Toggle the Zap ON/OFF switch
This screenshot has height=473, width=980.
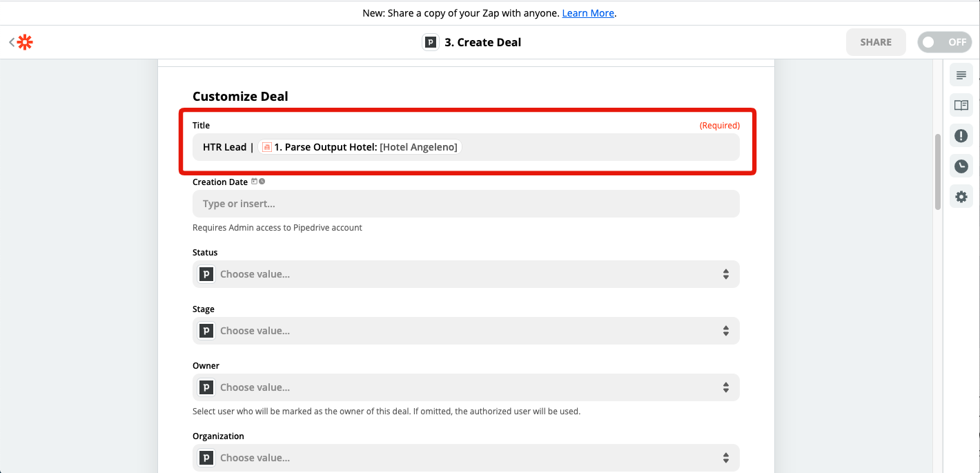(x=943, y=42)
